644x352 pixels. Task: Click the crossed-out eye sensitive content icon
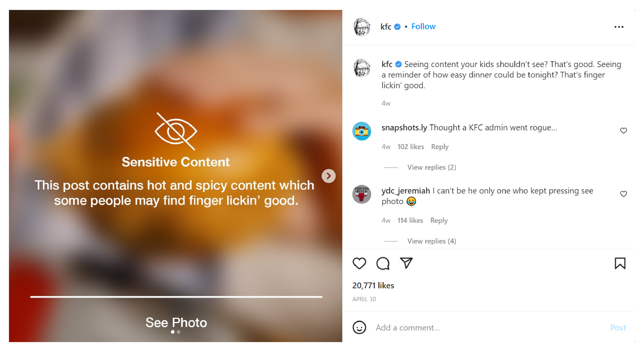pyautogui.click(x=176, y=131)
